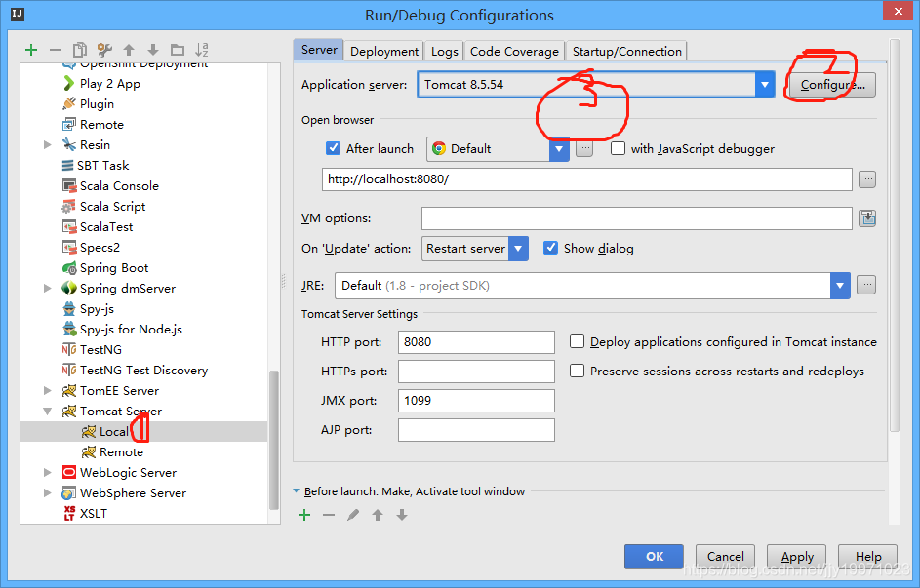920x588 pixels.
Task: Move configuration down with toolbar arrow
Action: point(153,50)
